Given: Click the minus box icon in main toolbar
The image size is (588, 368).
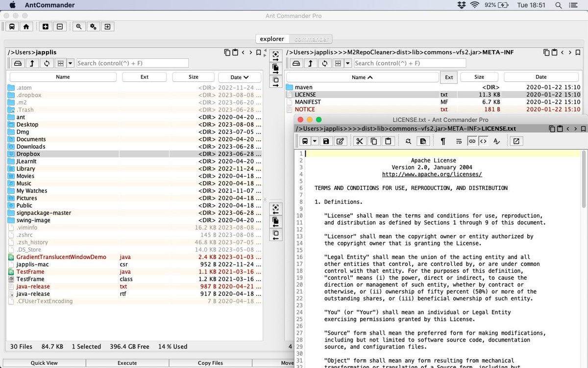Looking at the screenshot, I should (x=60, y=26).
